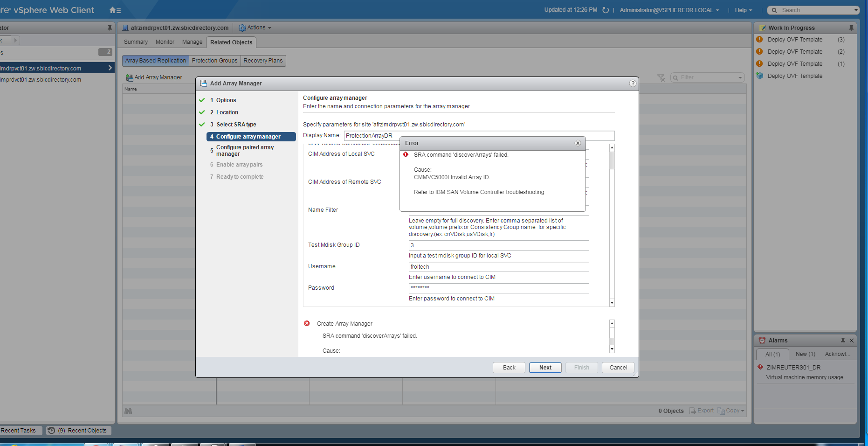Select step 5 Configure paired array manager
Screen dimensions: 868x446
click(245, 151)
